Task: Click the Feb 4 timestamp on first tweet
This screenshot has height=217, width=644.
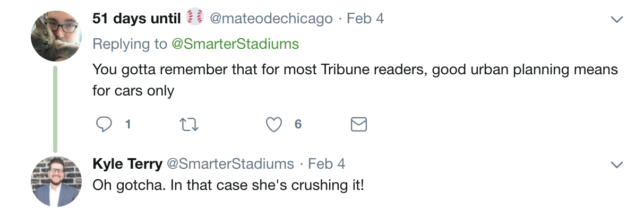Action: [365, 19]
